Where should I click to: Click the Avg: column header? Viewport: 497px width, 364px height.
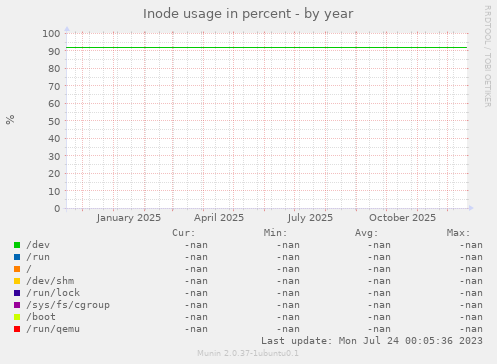coord(367,233)
